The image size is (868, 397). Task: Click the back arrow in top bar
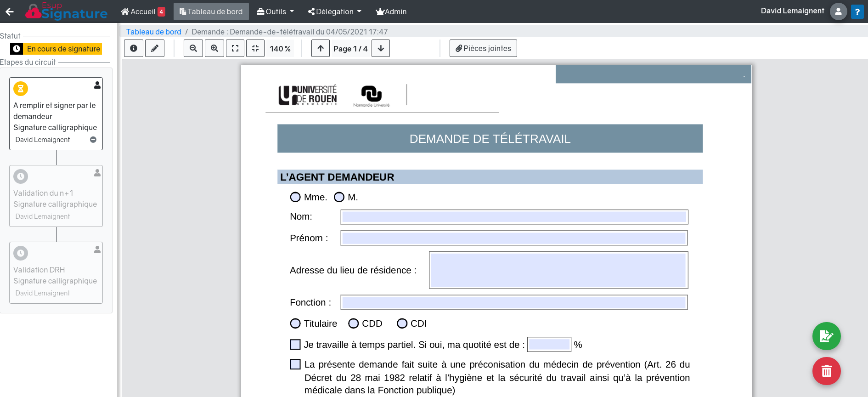10,11
